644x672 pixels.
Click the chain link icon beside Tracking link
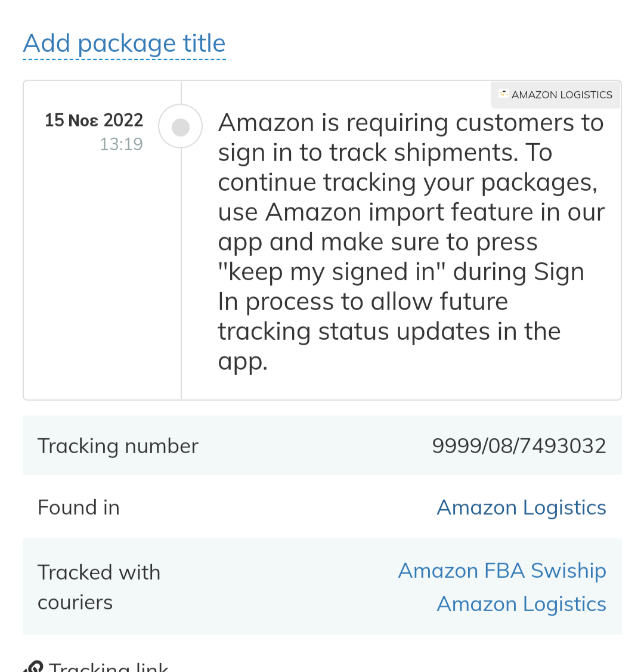point(33,667)
